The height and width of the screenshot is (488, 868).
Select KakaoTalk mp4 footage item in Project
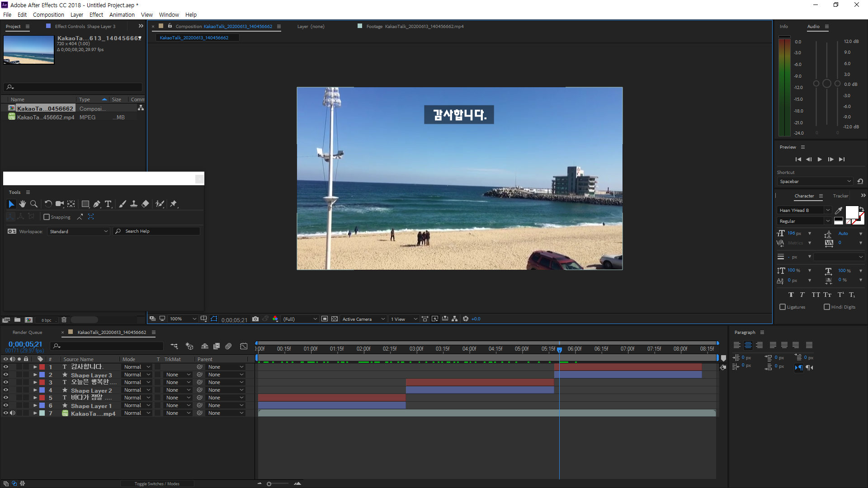point(45,117)
